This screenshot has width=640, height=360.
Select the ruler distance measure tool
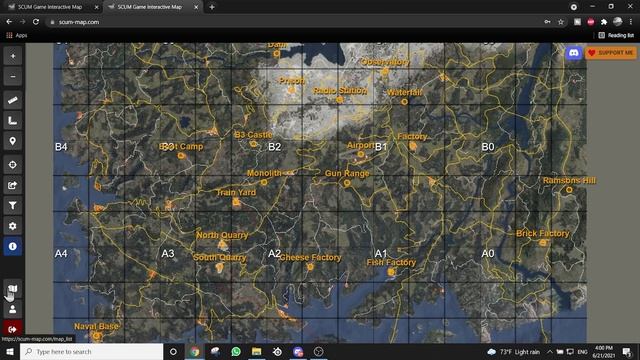tap(13, 100)
